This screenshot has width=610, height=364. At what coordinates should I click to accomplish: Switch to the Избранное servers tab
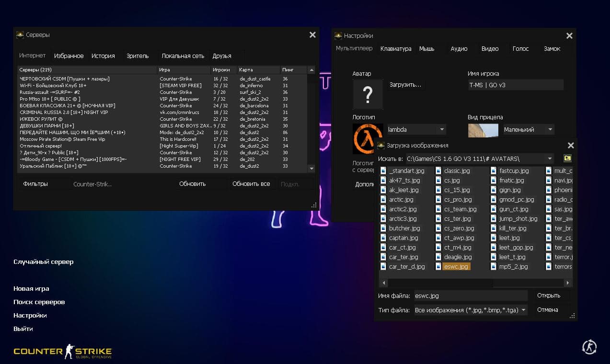point(69,56)
